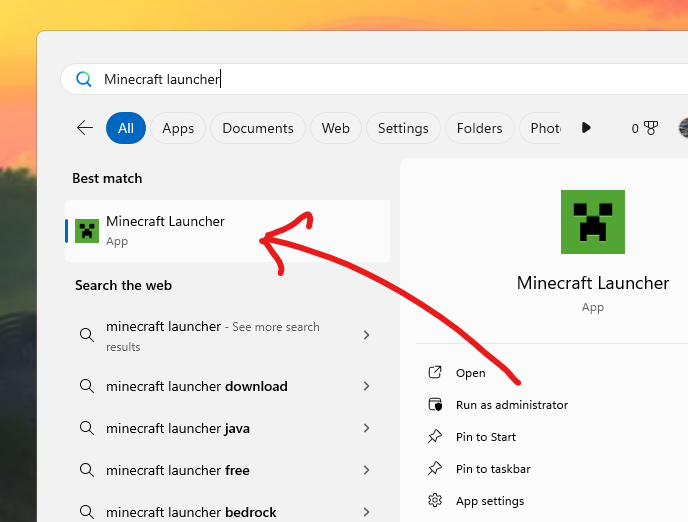Switch to the Documents filter
The width and height of the screenshot is (688, 522).
[258, 128]
